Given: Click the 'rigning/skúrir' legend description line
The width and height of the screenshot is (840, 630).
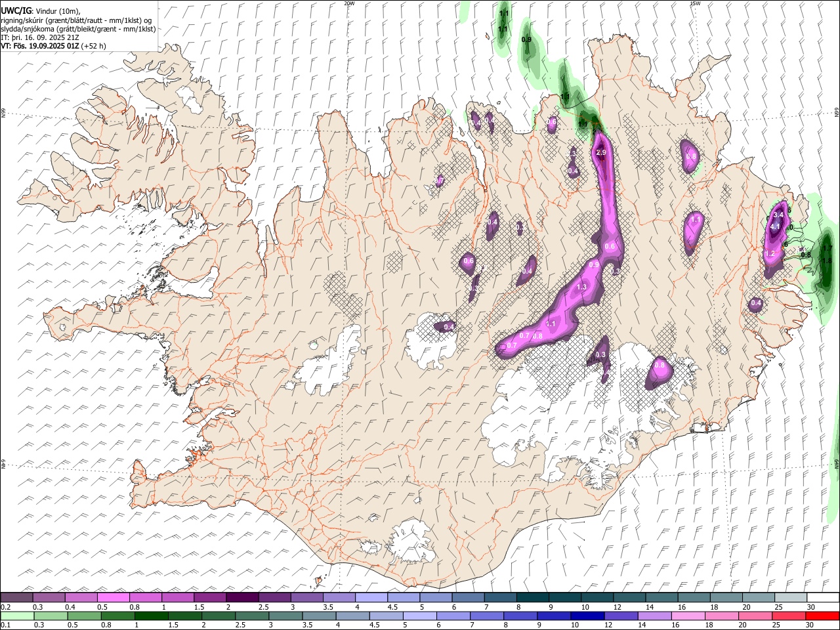Looking at the screenshot, I should pos(77,20).
